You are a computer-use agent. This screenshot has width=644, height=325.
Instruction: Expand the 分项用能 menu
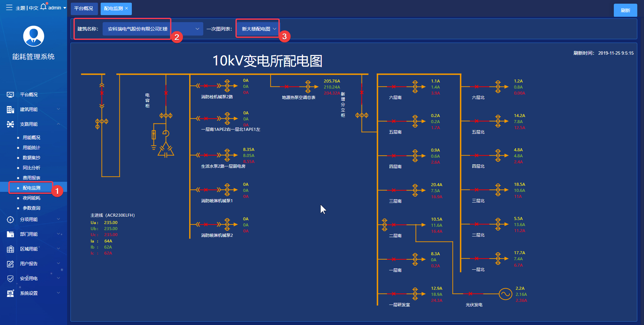coord(59,219)
